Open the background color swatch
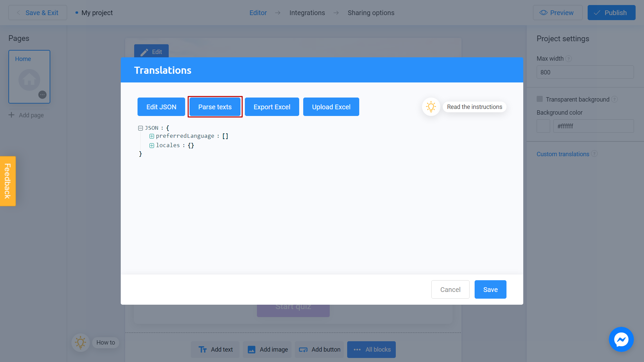This screenshot has width=644, height=362. coord(543,126)
